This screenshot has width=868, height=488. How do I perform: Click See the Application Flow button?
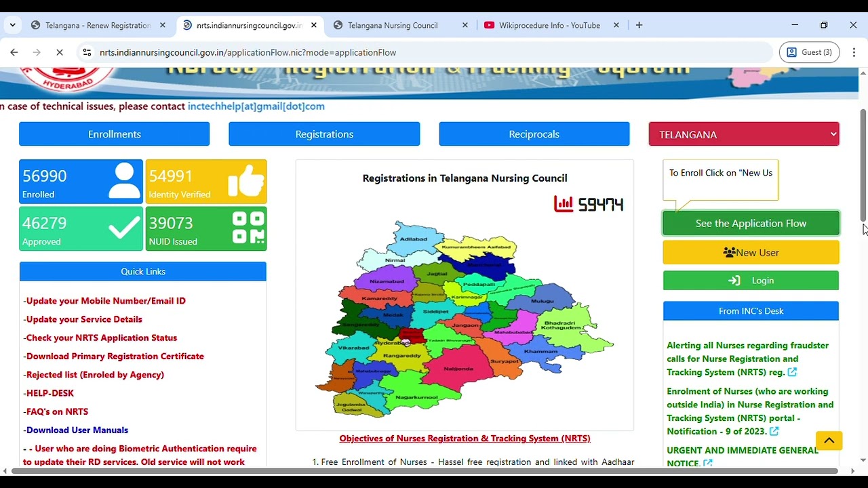(x=751, y=223)
